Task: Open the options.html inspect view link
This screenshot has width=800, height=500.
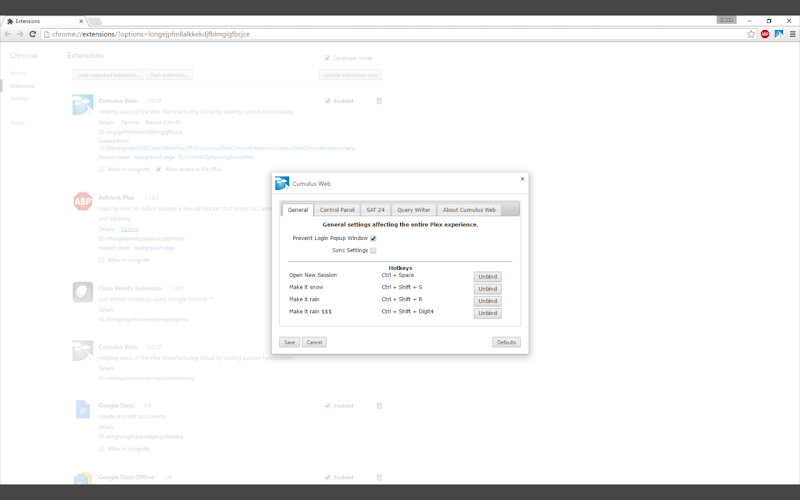Action: [x=216, y=157]
